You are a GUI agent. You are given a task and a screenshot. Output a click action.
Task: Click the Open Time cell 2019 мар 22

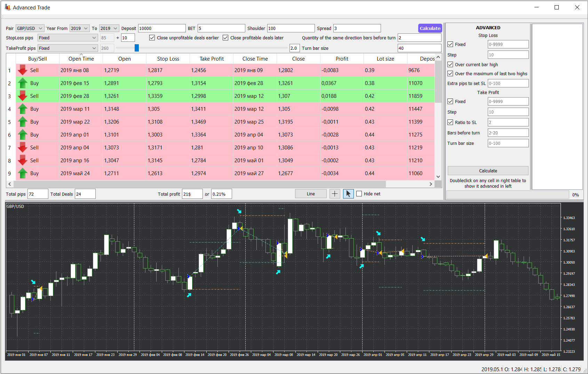81,122
